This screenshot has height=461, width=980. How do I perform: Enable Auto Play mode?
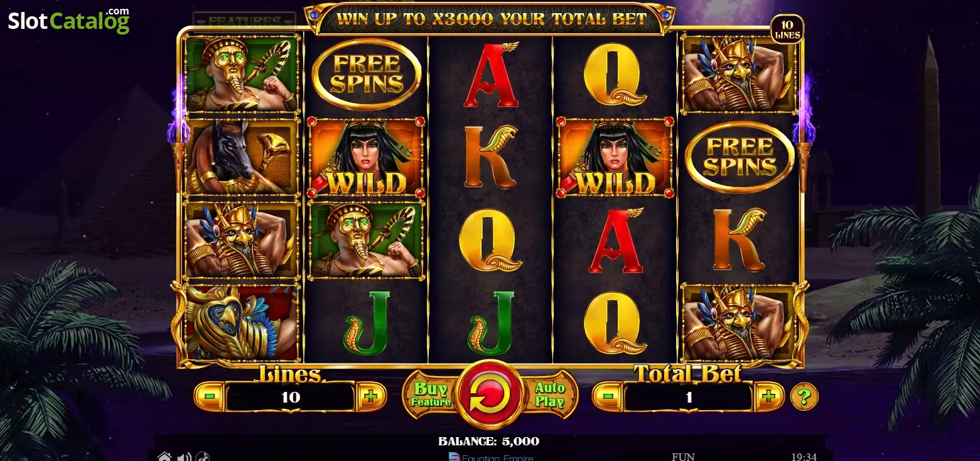[549, 395]
